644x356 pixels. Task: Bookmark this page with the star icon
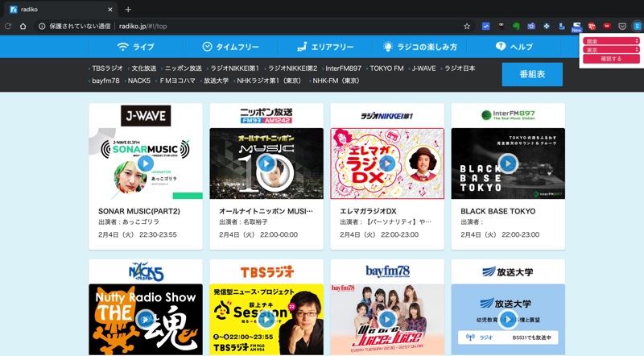tap(466, 26)
